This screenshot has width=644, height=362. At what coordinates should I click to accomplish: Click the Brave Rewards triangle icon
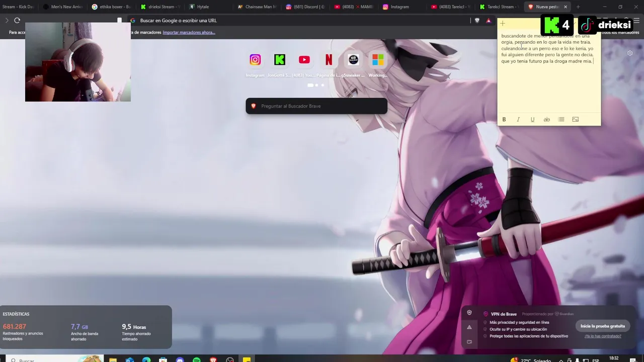pyautogui.click(x=489, y=21)
